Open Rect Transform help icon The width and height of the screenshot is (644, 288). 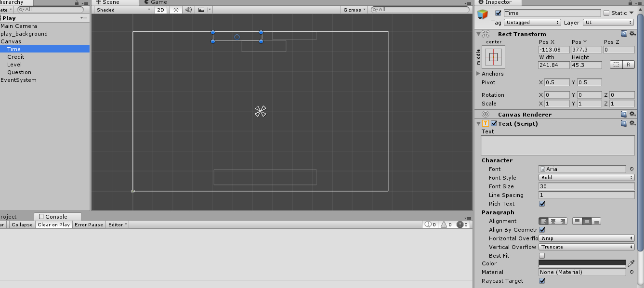tap(624, 34)
